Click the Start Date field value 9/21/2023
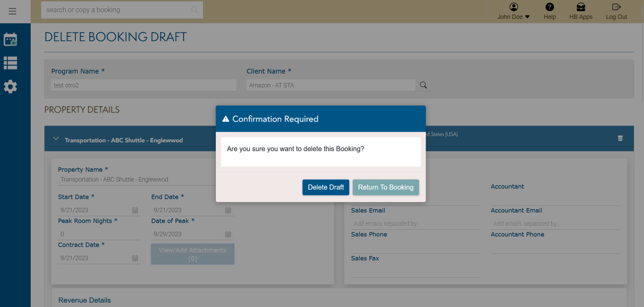 74,210
